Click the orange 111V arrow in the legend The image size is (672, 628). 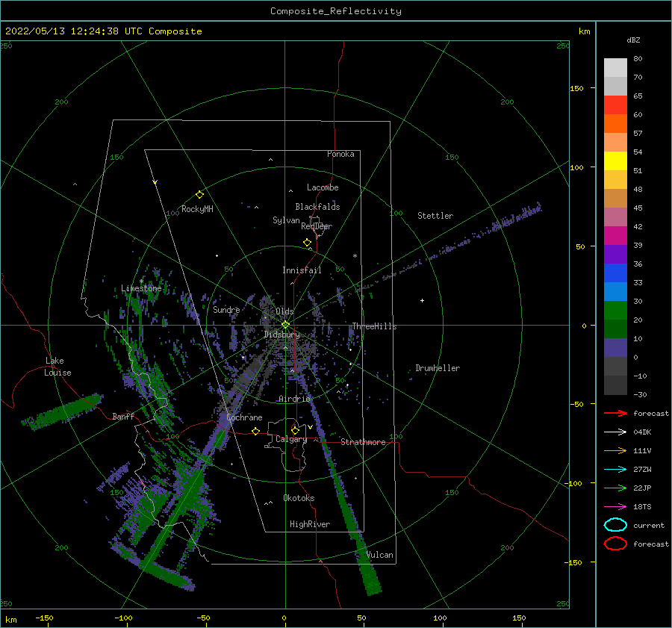tap(615, 450)
